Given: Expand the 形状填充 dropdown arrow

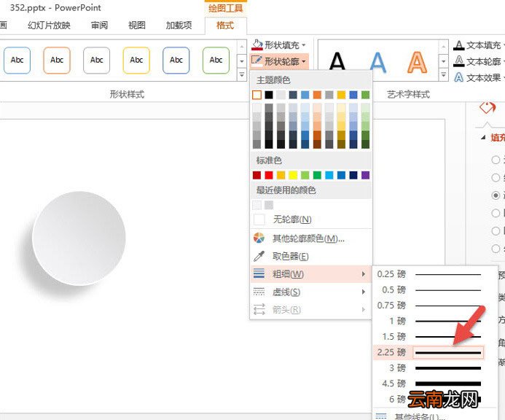Looking at the screenshot, I should pos(304,45).
